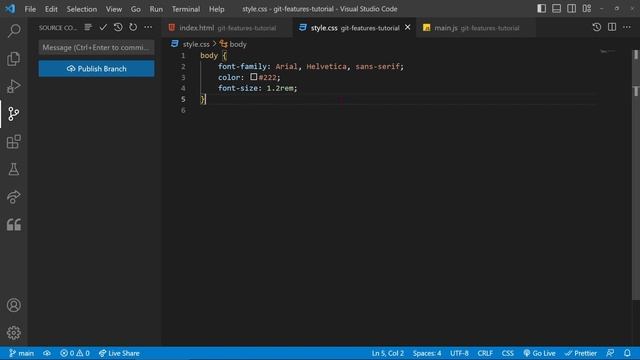Split the editor to the right
640x360 pixels.
click(x=612, y=27)
